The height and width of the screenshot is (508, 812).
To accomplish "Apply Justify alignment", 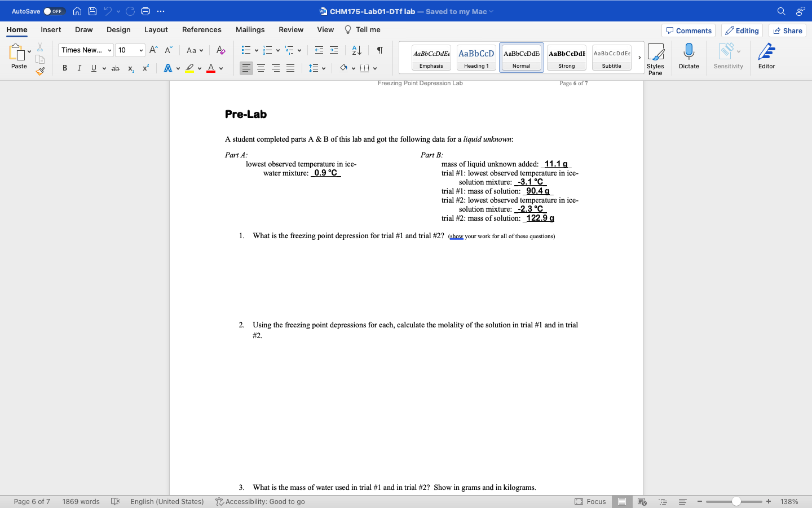I will 290,68.
